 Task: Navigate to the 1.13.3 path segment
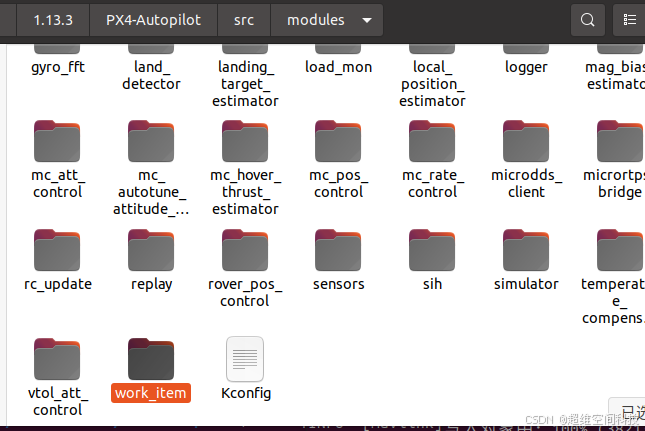coord(53,20)
